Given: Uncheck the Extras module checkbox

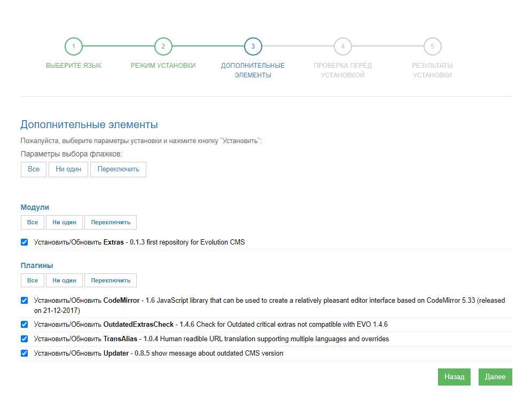Looking at the screenshot, I should 25,242.
